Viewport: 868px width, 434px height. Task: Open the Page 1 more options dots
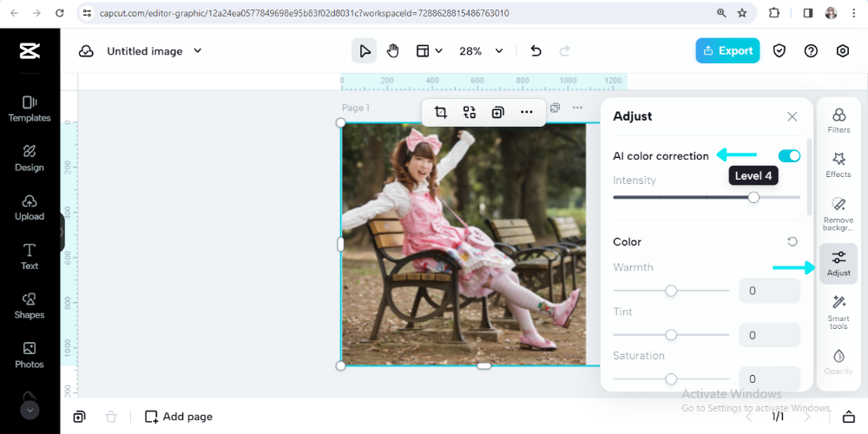pos(577,108)
